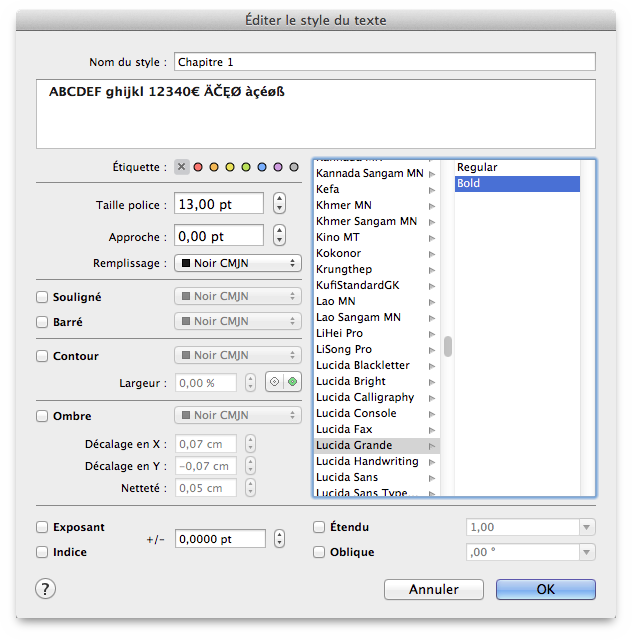Screen dimensions: 632x640
Task: Click the Taille police stepper arrows
Action: click(x=279, y=204)
